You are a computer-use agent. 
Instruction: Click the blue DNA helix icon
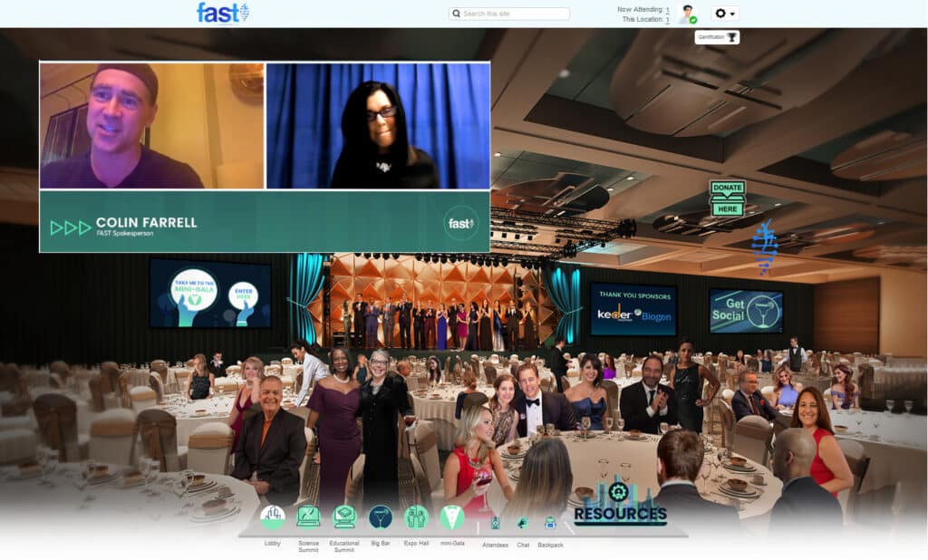pyautogui.click(x=764, y=247)
